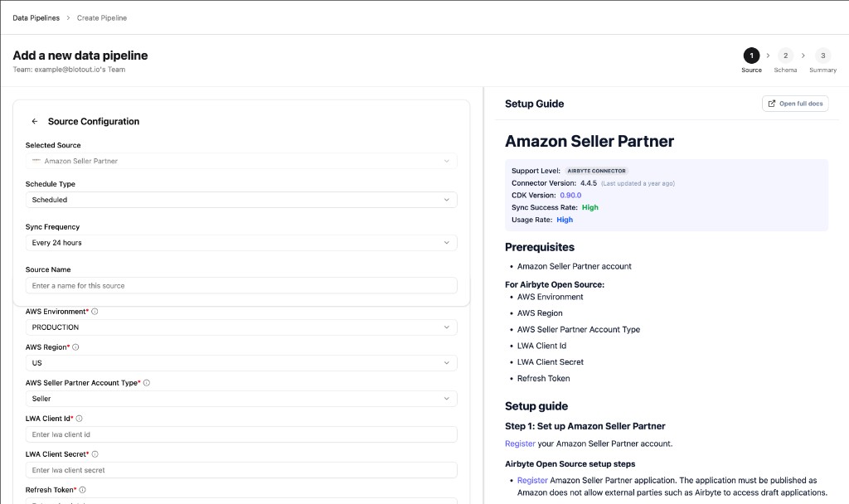Click the Usage Rate High value
Image resolution: width=849 pixels, height=504 pixels.
tap(565, 220)
